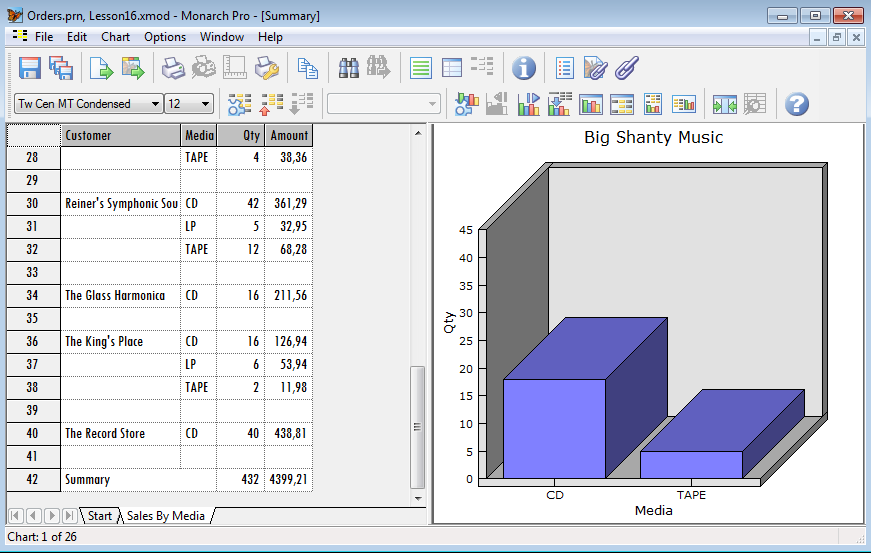This screenshot has width=871, height=553.
Task: Click the Save All icon
Action: [61, 68]
